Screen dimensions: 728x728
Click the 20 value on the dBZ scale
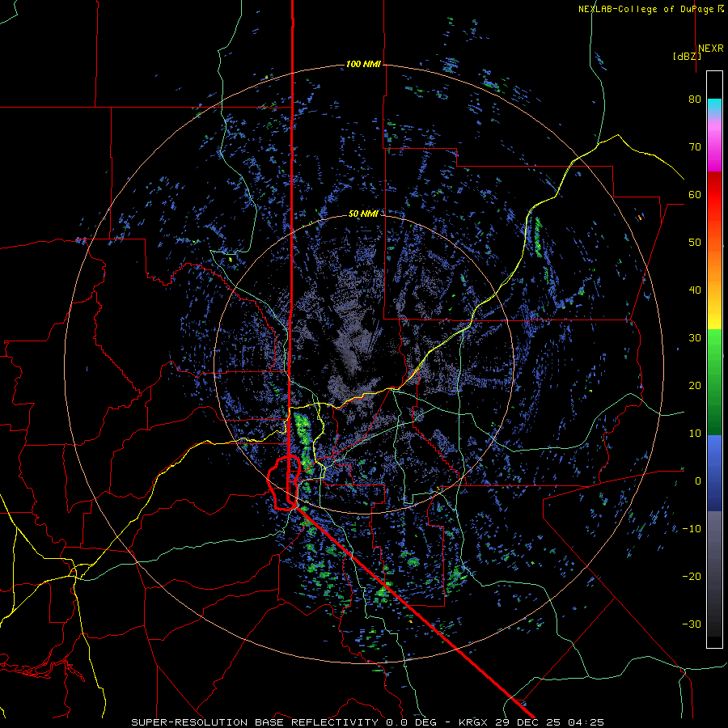695,385
